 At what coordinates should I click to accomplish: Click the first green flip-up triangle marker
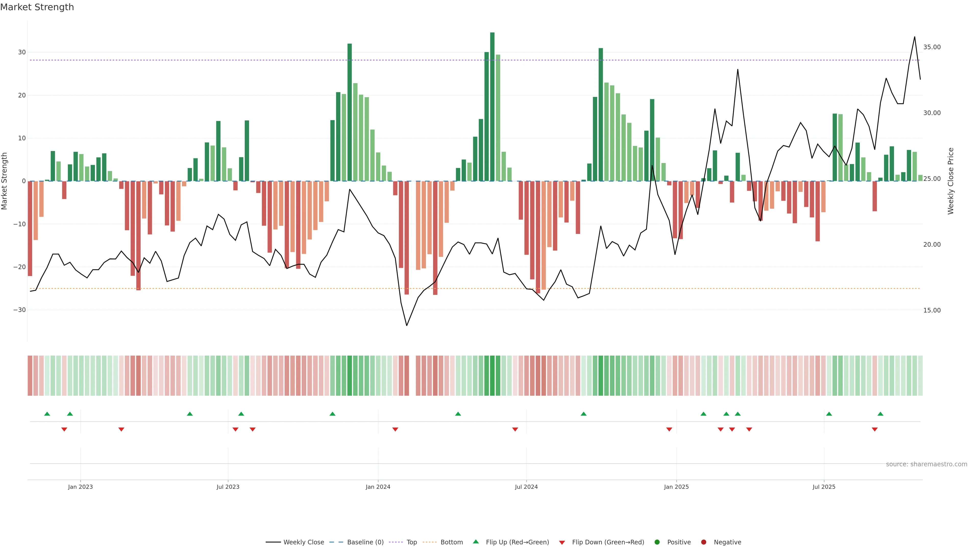point(47,414)
